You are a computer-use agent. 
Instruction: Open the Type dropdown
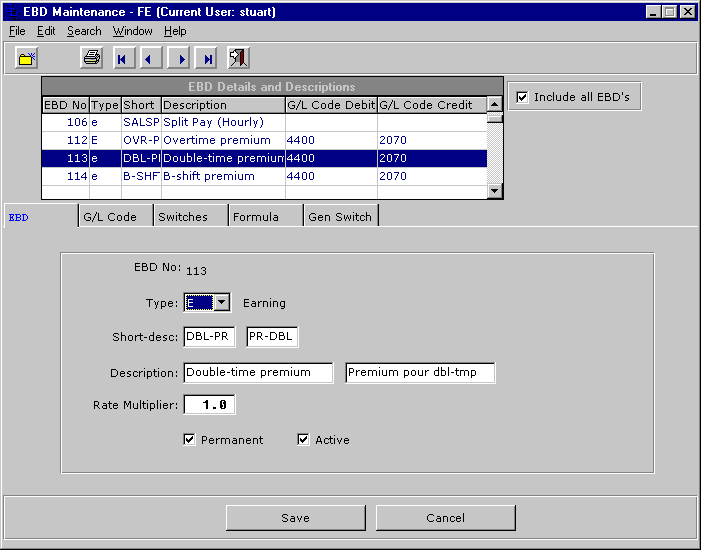click(222, 303)
